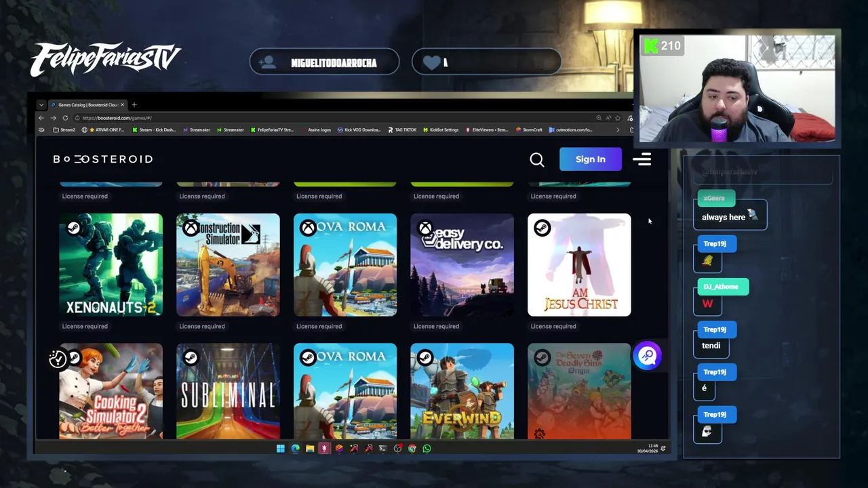
Task: Click Steam badge on Subliminal card
Action: [191, 357]
